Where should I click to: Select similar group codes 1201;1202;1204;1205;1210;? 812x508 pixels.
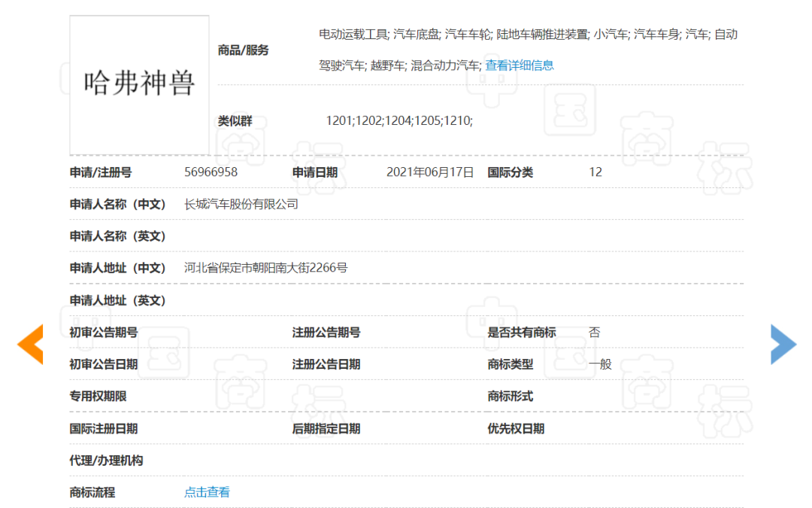399,120
